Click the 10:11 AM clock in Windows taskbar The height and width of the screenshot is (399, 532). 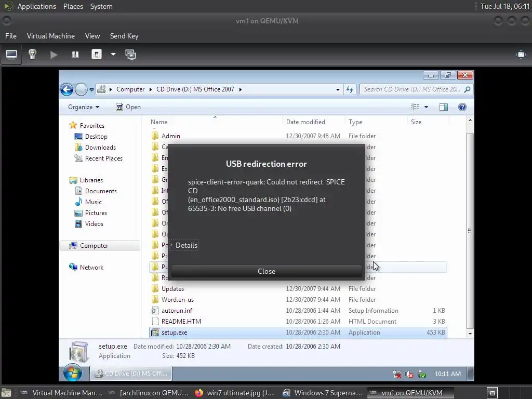pyautogui.click(x=447, y=374)
